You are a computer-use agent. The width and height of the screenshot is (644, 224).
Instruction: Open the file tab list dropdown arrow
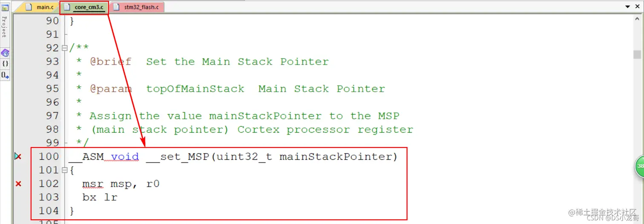point(627,7)
